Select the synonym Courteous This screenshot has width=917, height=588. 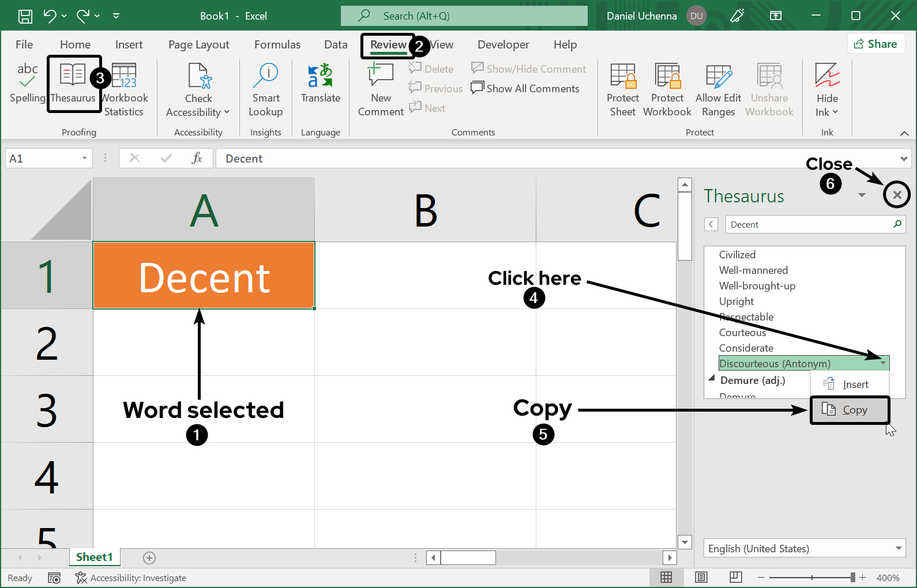[x=742, y=333]
